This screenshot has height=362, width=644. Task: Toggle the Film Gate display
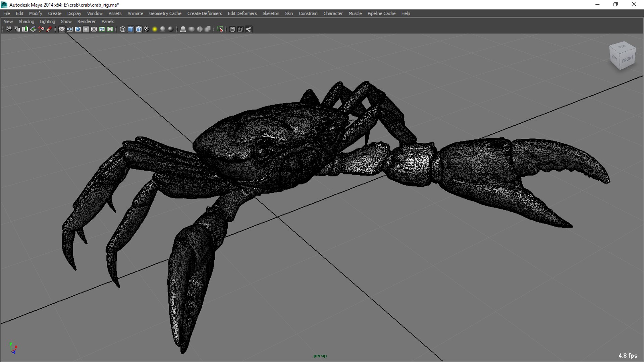[70, 29]
